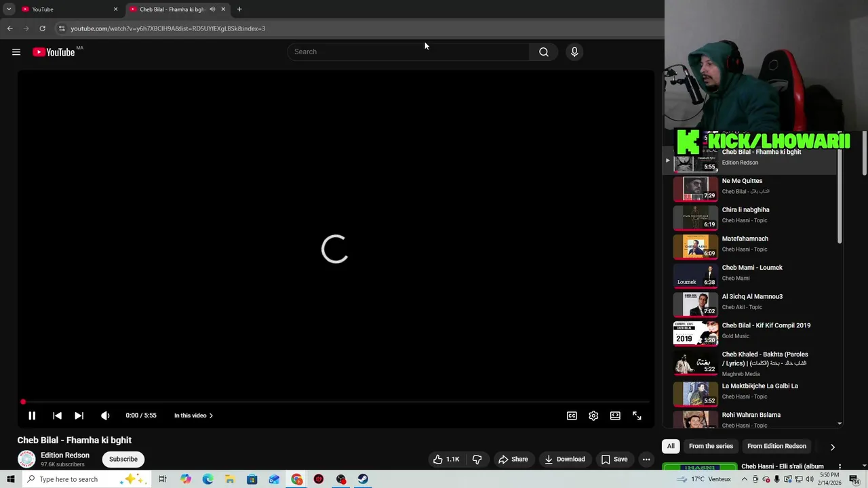Viewport: 868px width, 488px height.
Task: Select the From Edition Redson chip
Action: click(x=776, y=446)
